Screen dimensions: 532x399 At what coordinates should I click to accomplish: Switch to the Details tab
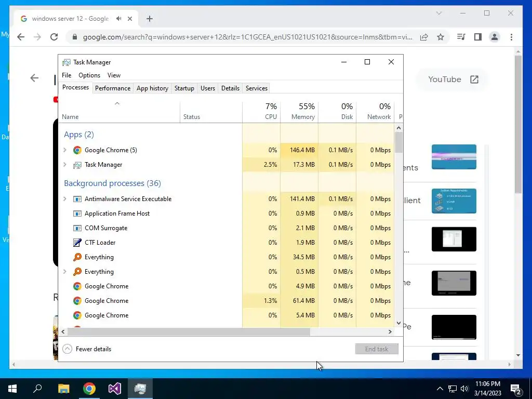point(230,88)
